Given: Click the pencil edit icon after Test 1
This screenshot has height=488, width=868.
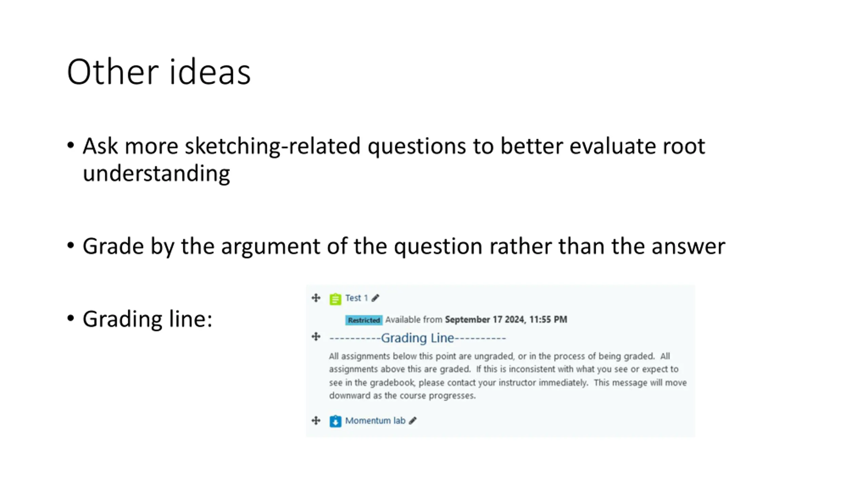Looking at the screenshot, I should pos(375,298).
